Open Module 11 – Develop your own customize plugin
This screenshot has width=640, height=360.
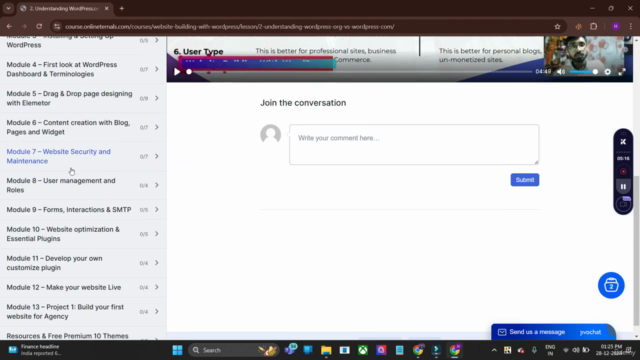coord(54,263)
